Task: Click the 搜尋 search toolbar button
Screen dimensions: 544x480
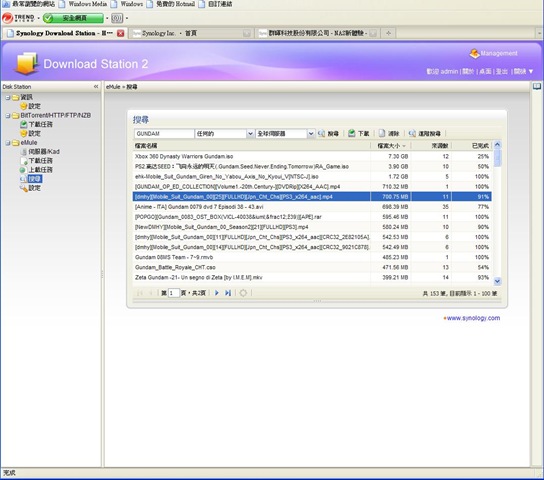Action: tap(328, 134)
